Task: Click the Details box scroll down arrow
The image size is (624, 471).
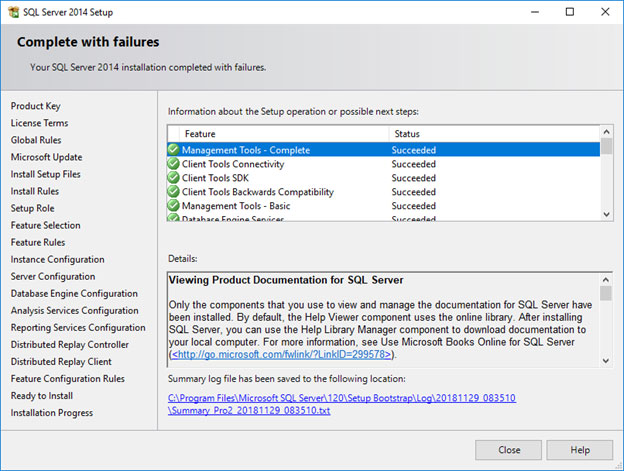Action: click(x=606, y=361)
